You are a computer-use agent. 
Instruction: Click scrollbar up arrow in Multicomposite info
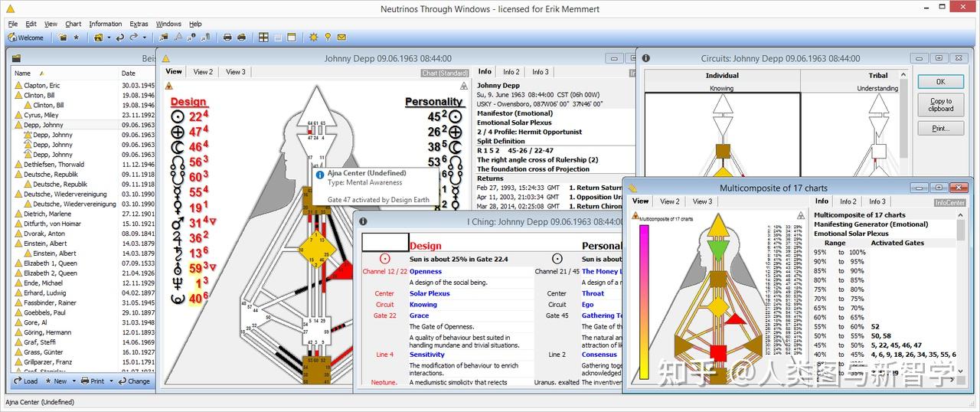961,215
